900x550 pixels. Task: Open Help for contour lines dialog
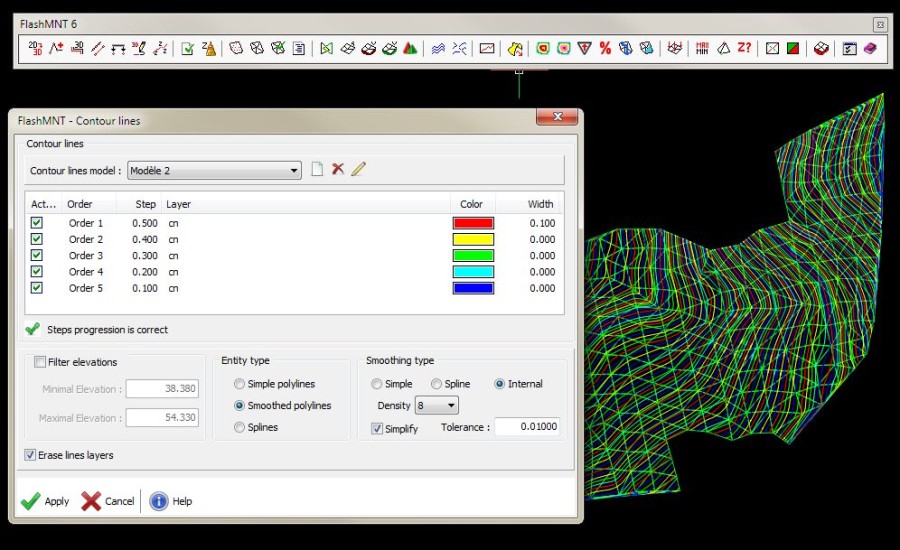pyautogui.click(x=171, y=501)
